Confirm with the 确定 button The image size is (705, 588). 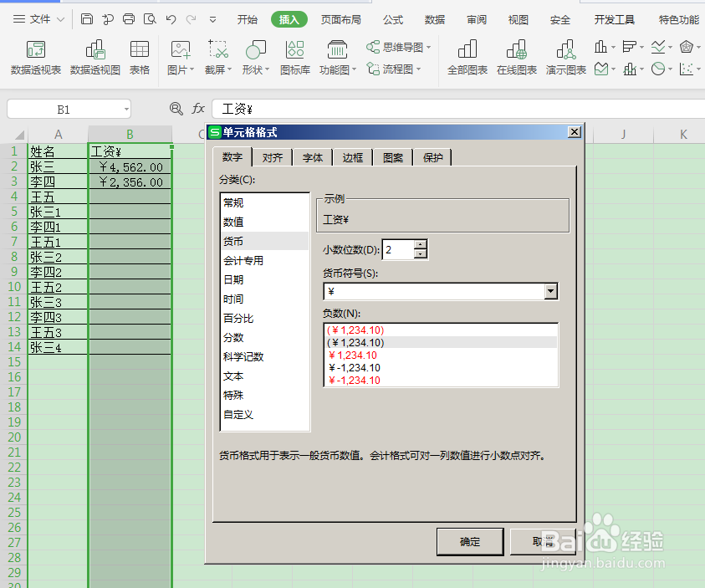coord(469,541)
